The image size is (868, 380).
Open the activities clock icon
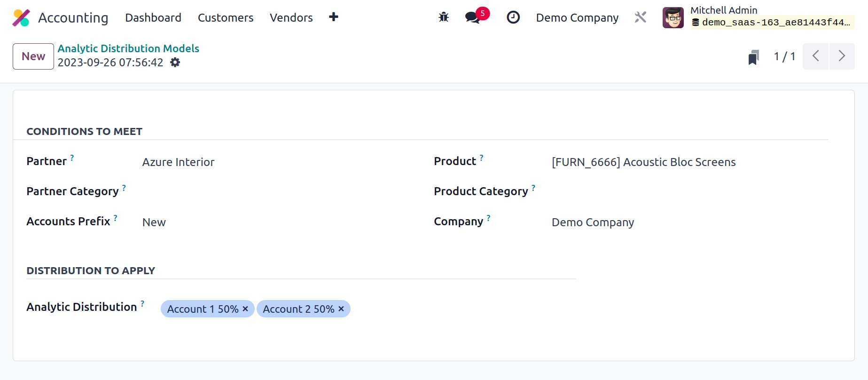[513, 17]
